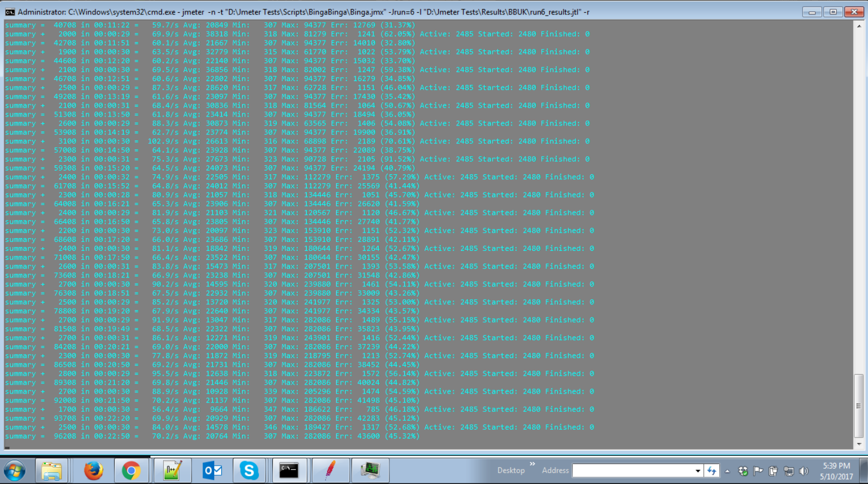
Task: Open Outlook from the taskbar
Action: [x=212, y=471]
